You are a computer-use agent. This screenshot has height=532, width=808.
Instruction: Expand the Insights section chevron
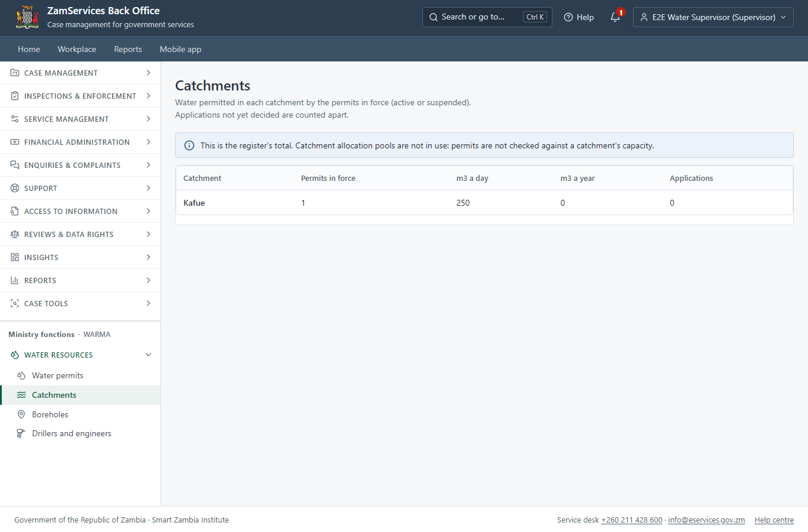point(148,257)
